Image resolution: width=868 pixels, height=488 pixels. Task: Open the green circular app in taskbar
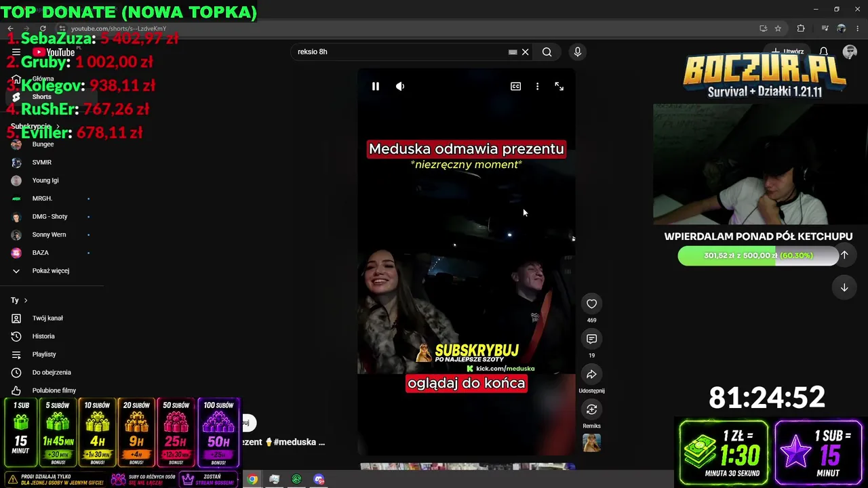296,479
